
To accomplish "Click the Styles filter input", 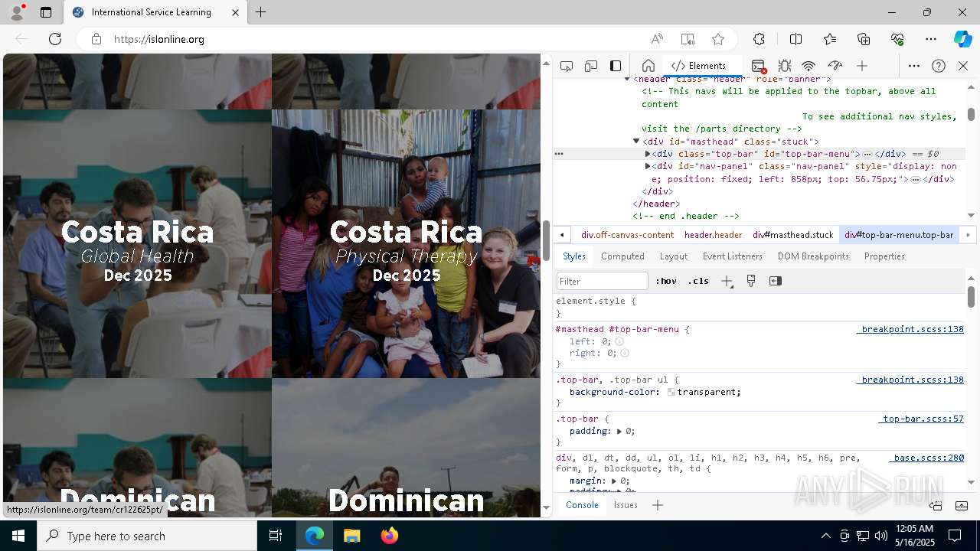I will pos(603,281).
